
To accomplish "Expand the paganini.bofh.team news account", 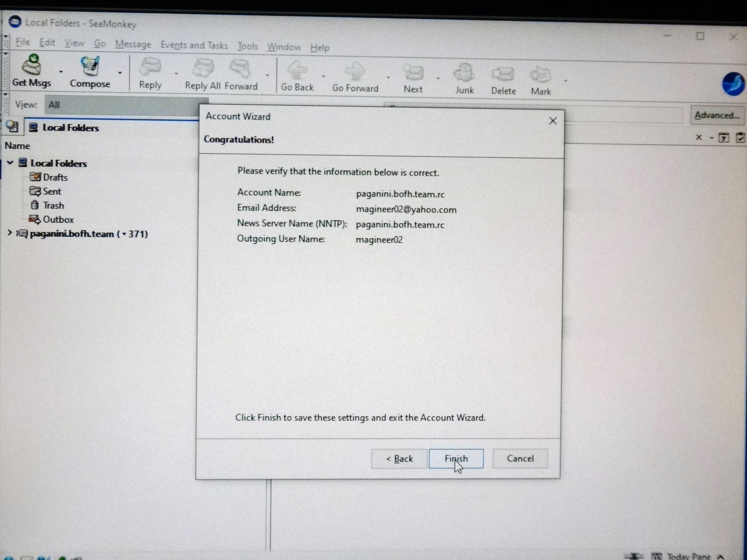I will point(10,233).
